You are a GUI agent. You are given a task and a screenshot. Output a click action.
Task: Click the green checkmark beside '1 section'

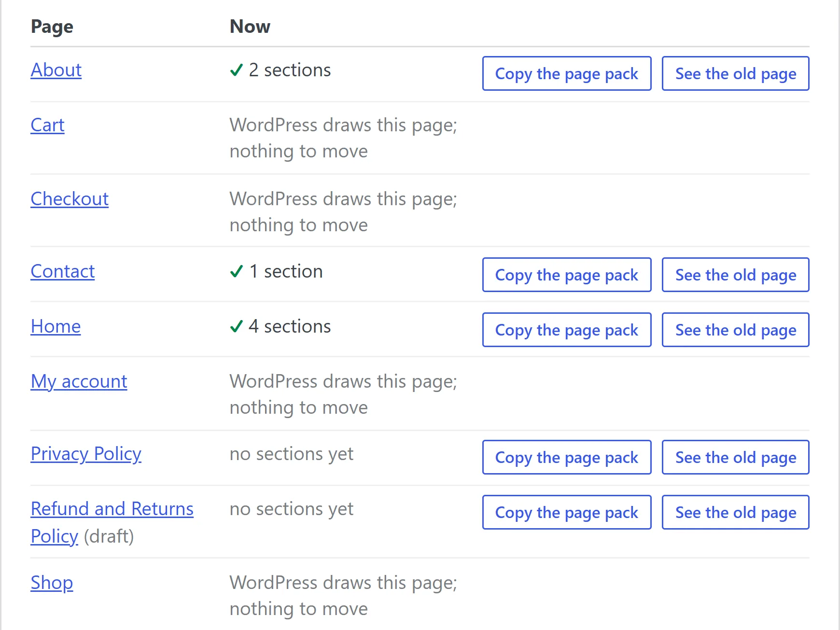237,272
